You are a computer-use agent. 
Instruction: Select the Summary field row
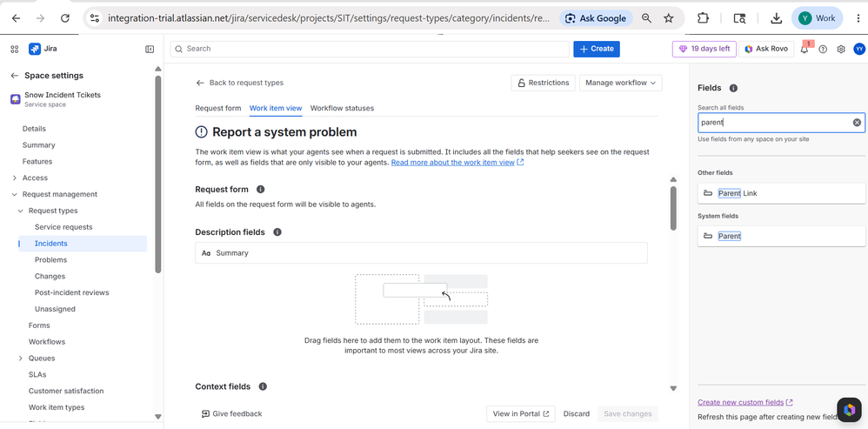(x=421, y=253)
